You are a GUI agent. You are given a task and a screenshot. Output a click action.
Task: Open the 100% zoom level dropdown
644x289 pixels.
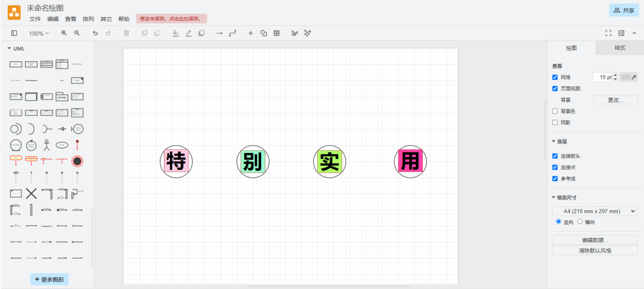point(39,33)
